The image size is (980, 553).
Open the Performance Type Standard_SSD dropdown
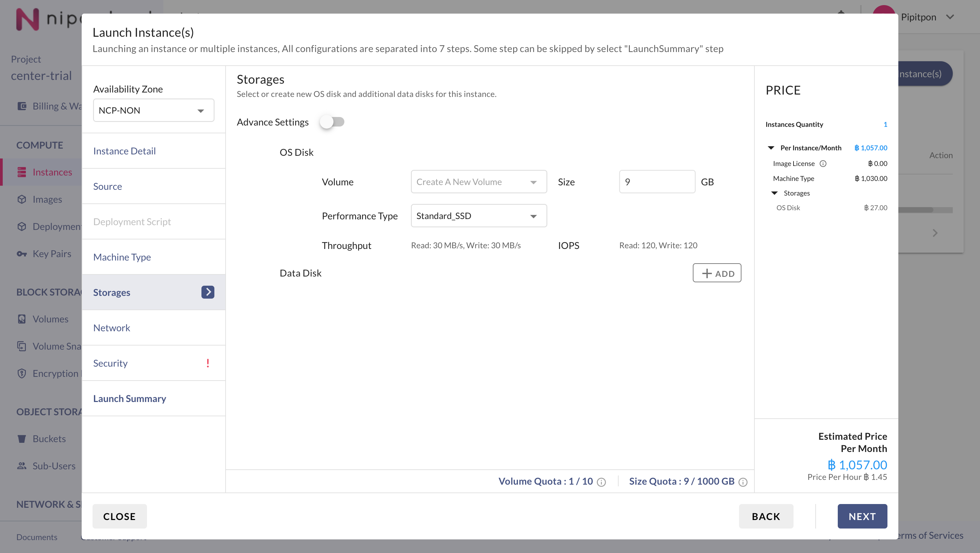tap(478, 216)
